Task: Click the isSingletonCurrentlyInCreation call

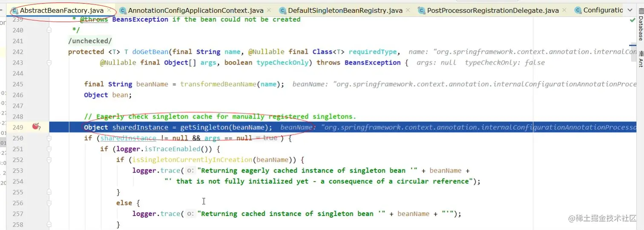Action: (193, 160)
